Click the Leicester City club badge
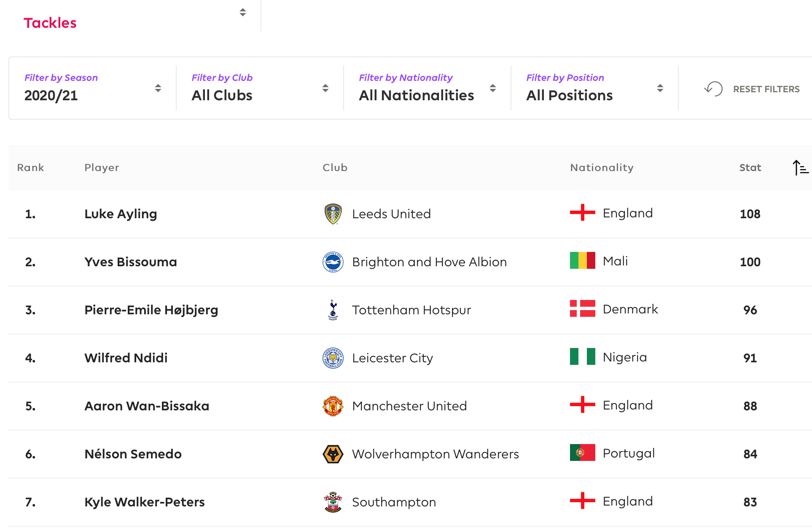 pos(333,358)
